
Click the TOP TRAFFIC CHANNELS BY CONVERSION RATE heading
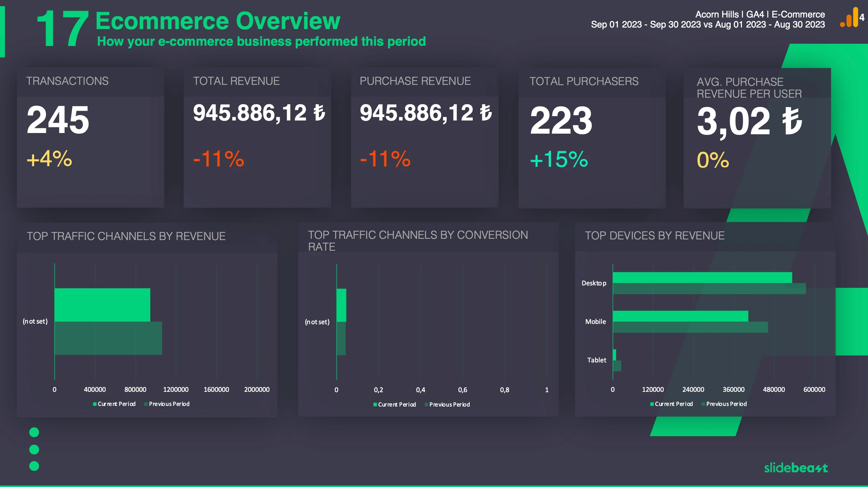418,241
